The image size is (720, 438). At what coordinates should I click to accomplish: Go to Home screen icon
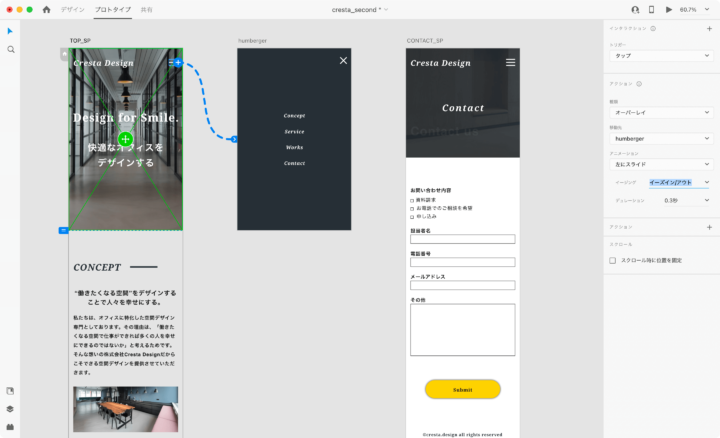46,9
